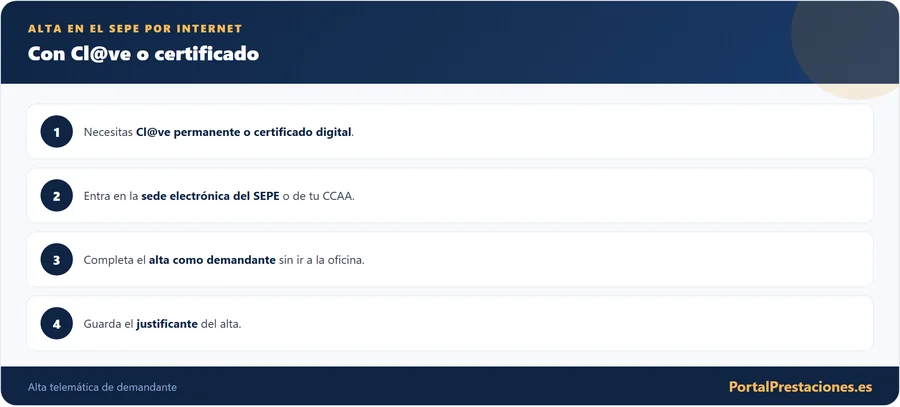Click 'sede electrónica del SEPE' text
900x407 pixels.
point(210,196)
